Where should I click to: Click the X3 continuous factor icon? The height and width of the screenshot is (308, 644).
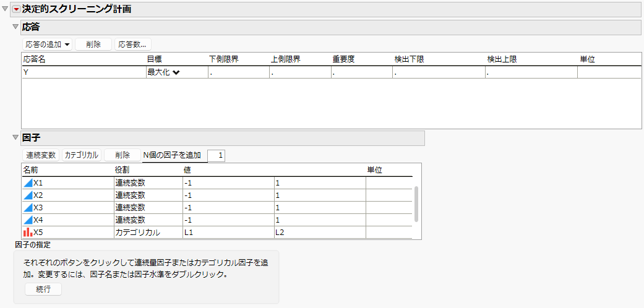tap(28, 208)
